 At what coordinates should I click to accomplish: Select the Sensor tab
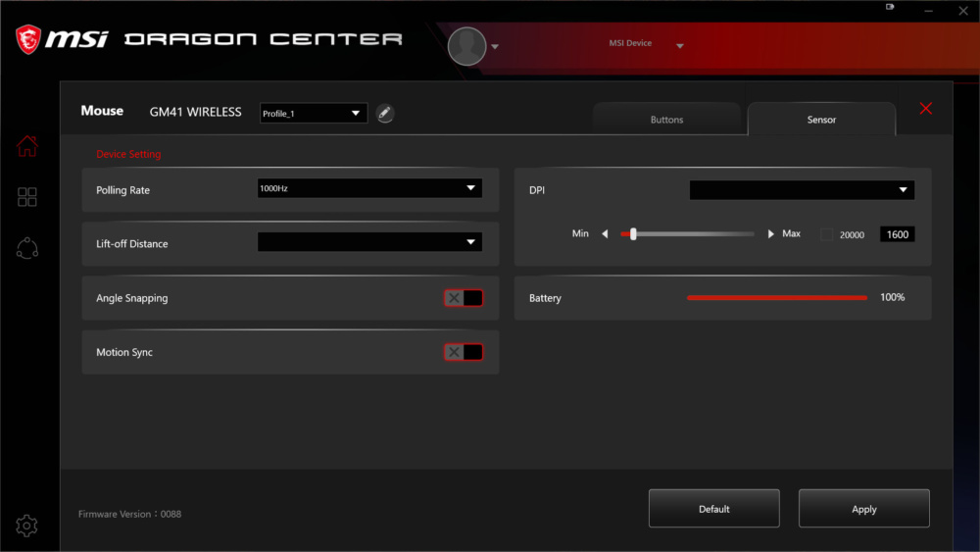pos(821,119)
